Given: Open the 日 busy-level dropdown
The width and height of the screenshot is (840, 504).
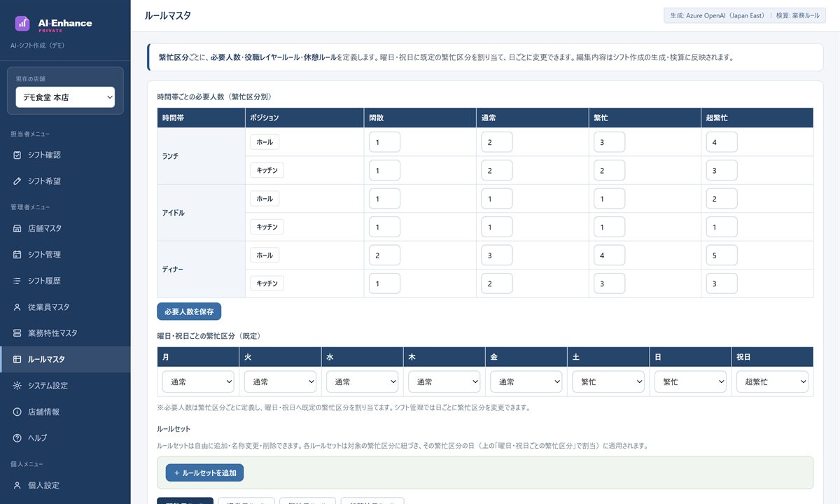Looking at the screenshot, I should click(690, 381).
